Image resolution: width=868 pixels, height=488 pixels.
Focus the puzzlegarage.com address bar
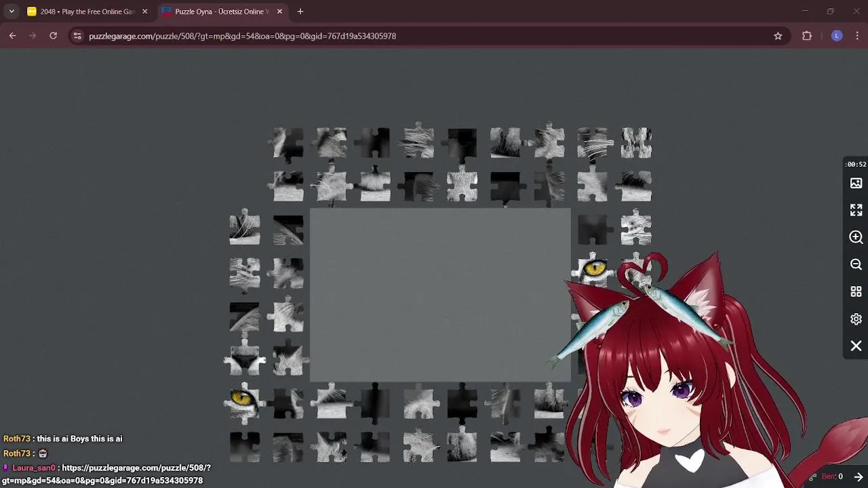427,36
